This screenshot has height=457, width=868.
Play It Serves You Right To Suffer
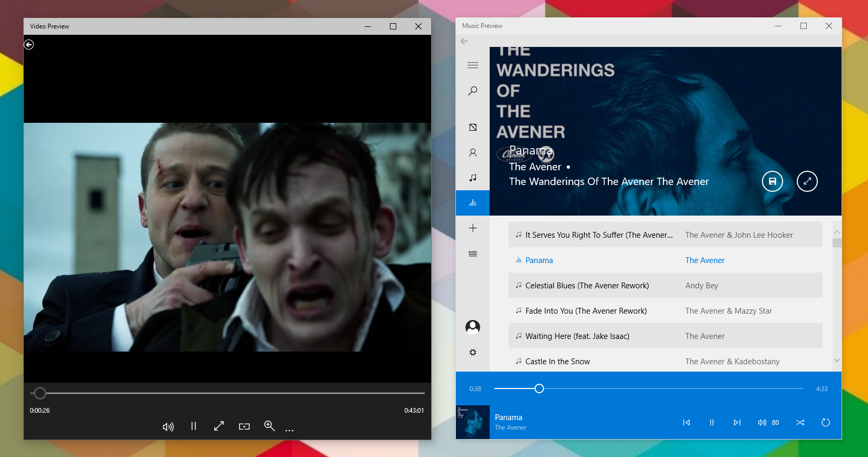pyautogui.click(x=665, y=235)
